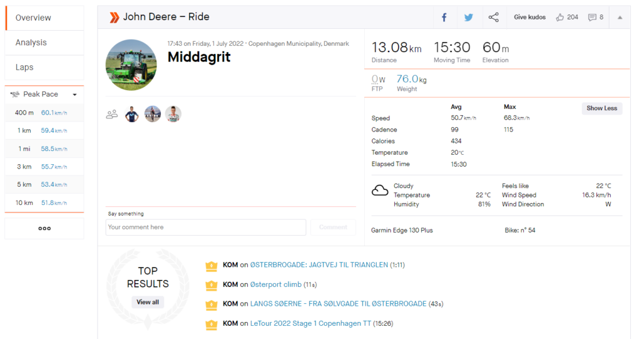Open the Laps tab

(x=45, y=67)
